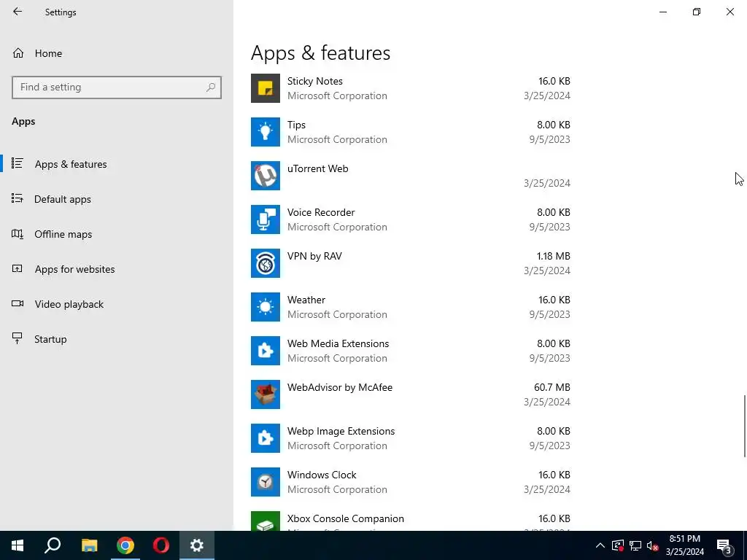This screenshot has height=560, width=747.
Task: Click the Xbox Console Companion icon
Action: click(266, 521)
